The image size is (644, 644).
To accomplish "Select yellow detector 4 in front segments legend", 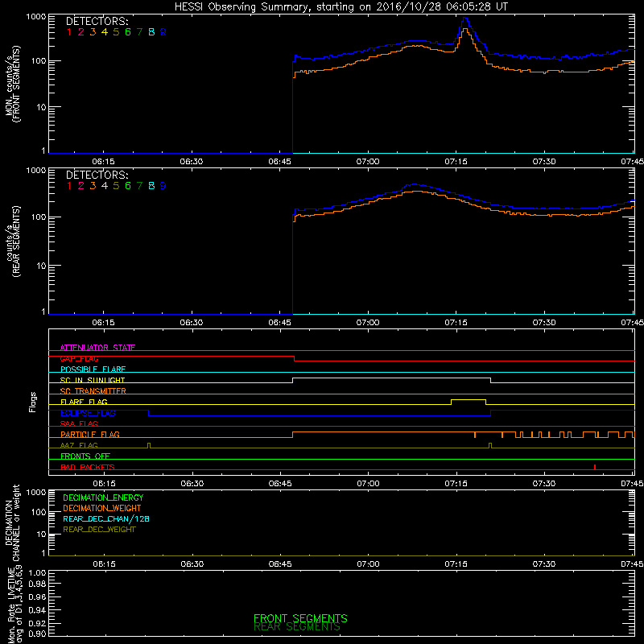I will point(105,32).
